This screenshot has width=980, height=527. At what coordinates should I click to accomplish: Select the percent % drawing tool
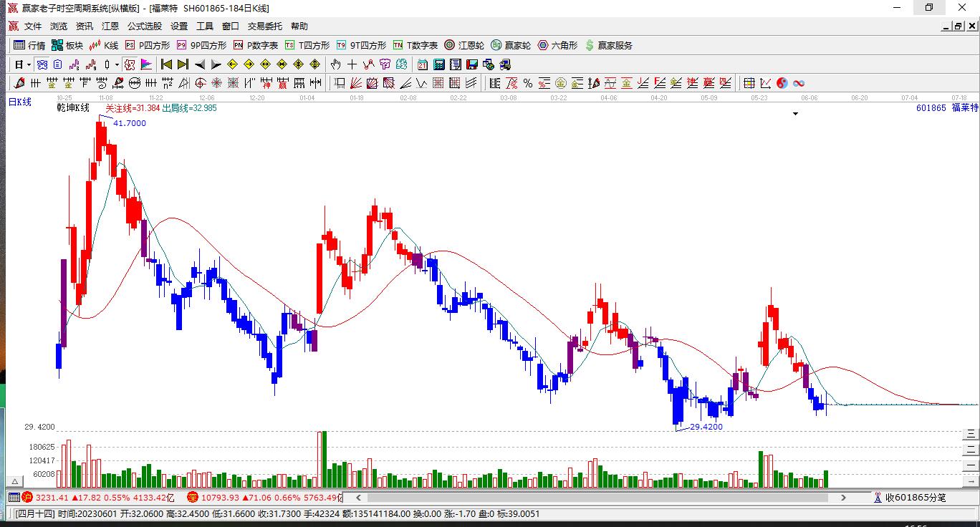click(x=528, y=83)
